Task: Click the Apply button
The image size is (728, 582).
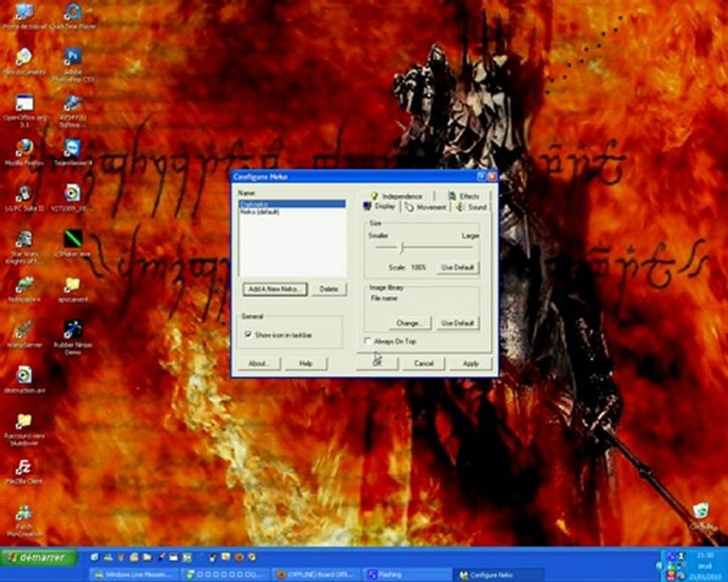Action: pos(470,364)
